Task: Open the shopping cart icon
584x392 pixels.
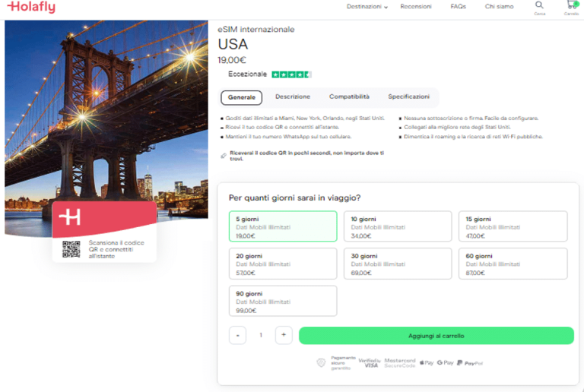Action: pos(571,5)
